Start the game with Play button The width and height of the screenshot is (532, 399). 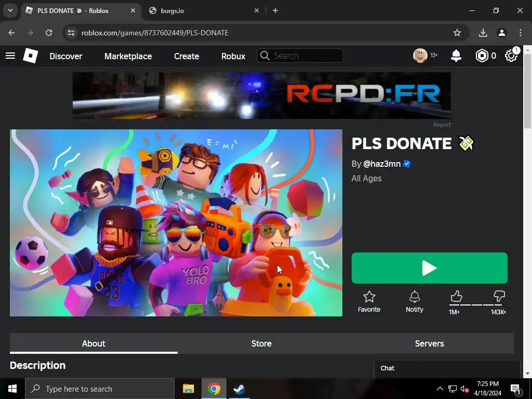(429, 268)
